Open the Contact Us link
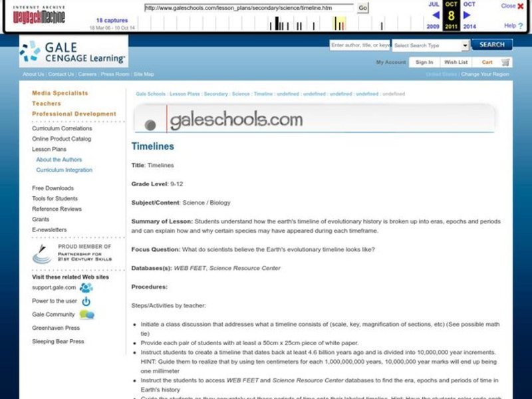This screenshot has width=532, height=399. click(61, 74)
